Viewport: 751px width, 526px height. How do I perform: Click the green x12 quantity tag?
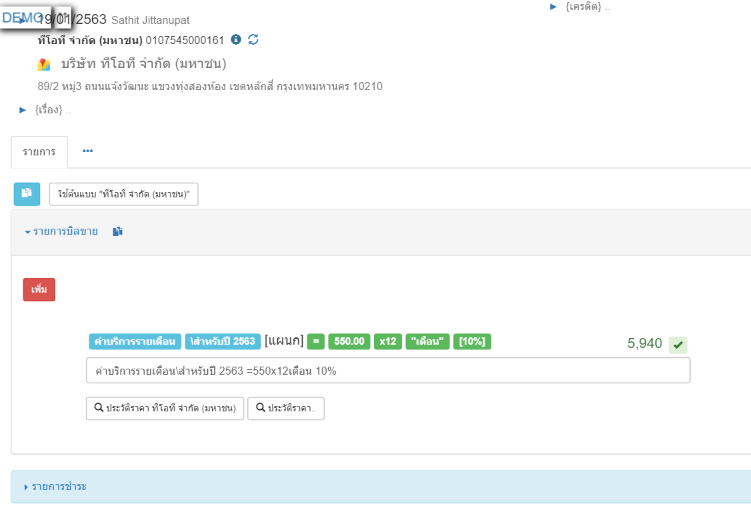pos(387,341)
